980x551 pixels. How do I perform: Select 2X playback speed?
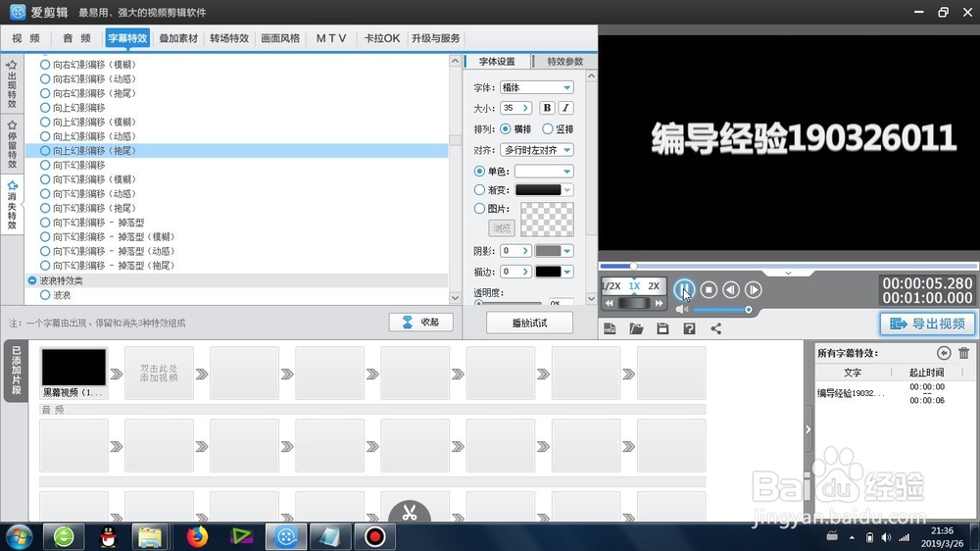point(654,286)
